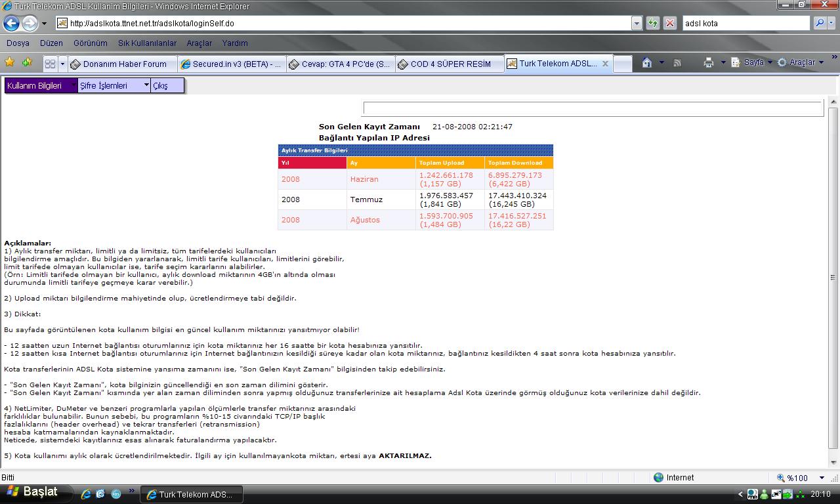Open search provider options dropdown arrow

coord(832,23)
